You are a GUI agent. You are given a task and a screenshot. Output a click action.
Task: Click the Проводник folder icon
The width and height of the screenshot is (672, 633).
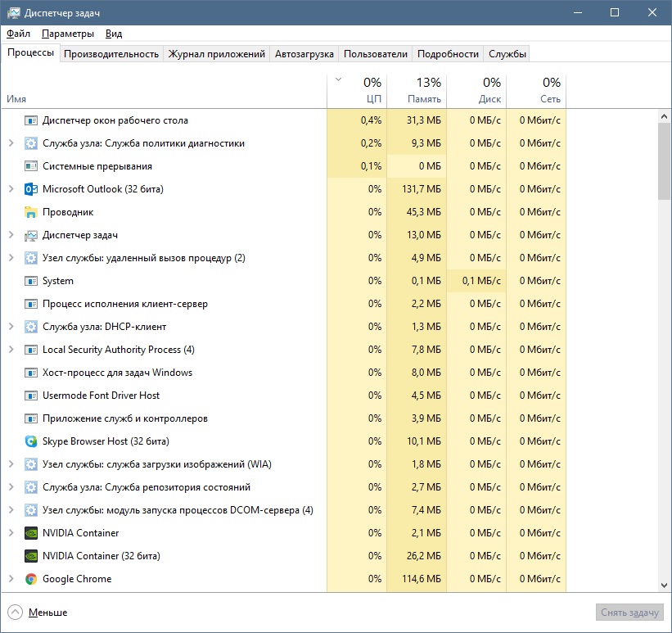[31, 212]
